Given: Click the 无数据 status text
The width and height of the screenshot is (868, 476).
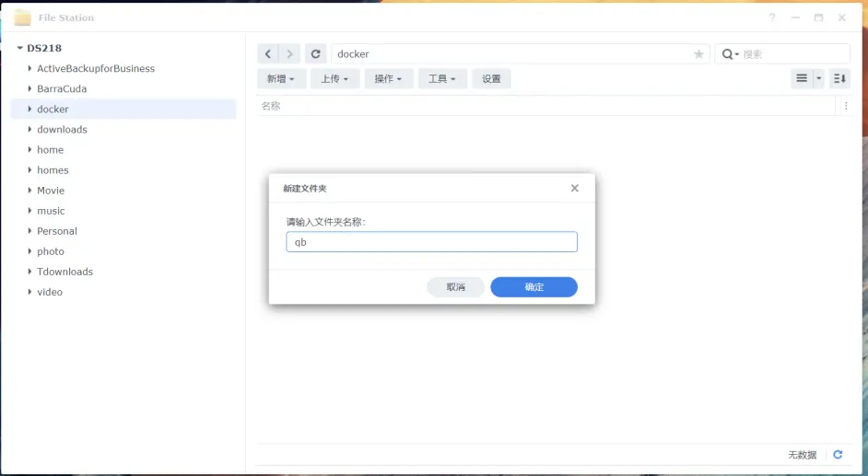Looking at the screenshot, I should click(x=803, y=455).
